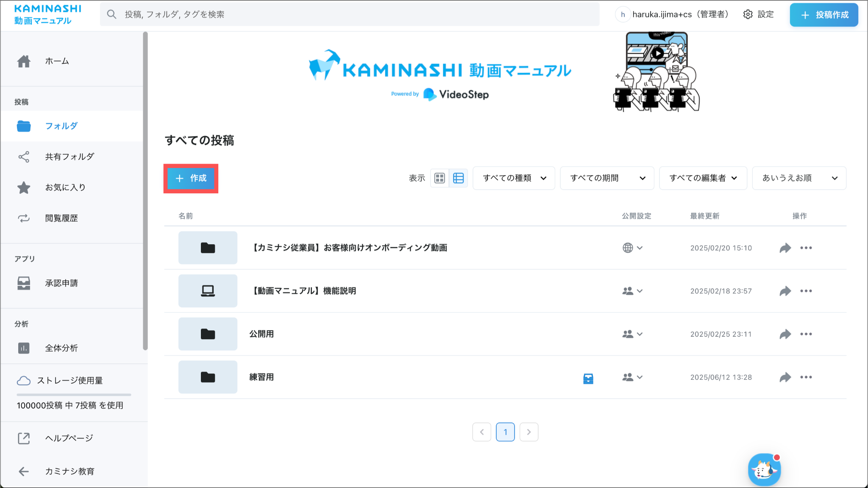Image resolution: width=868 pixels, height=488 pixels.
Task: Open the cat mascot chat support bubble
Action: tap(764, 469)
